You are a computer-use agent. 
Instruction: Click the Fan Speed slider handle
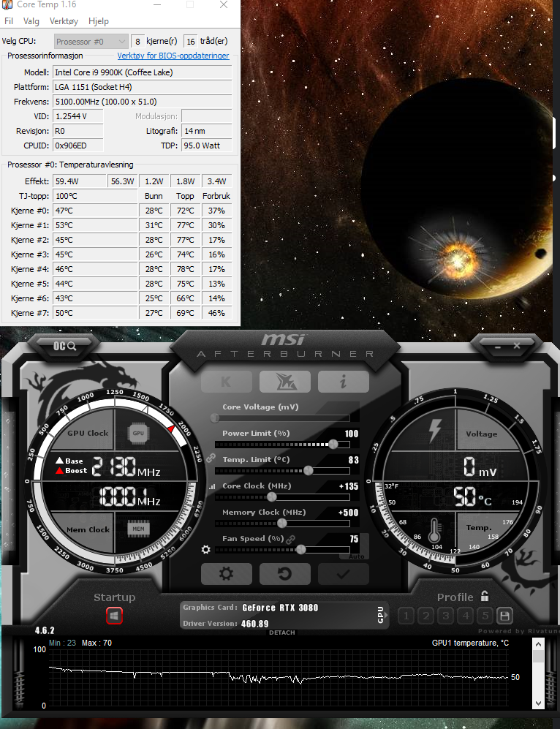coord(300,550)
